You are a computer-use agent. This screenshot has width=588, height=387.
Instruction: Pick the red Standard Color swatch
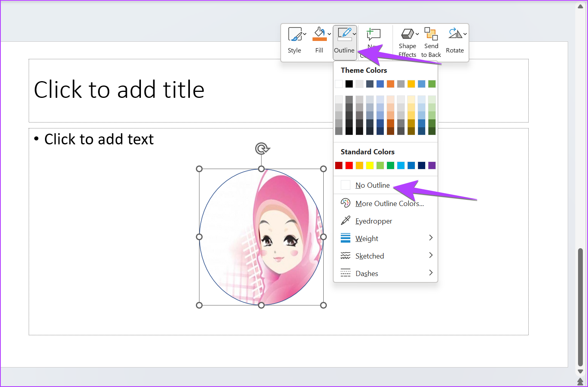click(349, 165)
